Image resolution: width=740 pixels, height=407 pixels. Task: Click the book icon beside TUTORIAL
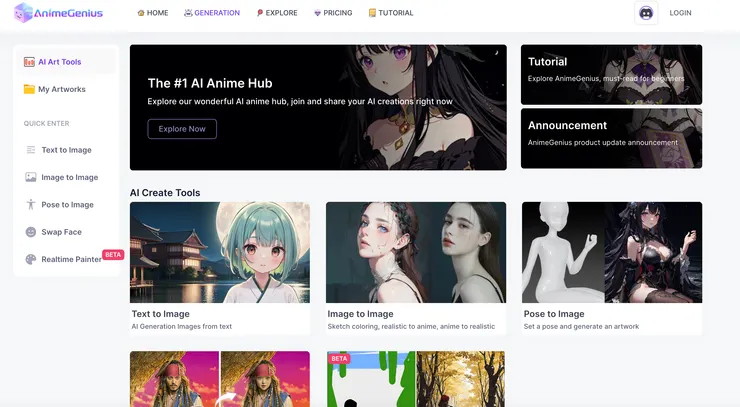click(372, 13)
